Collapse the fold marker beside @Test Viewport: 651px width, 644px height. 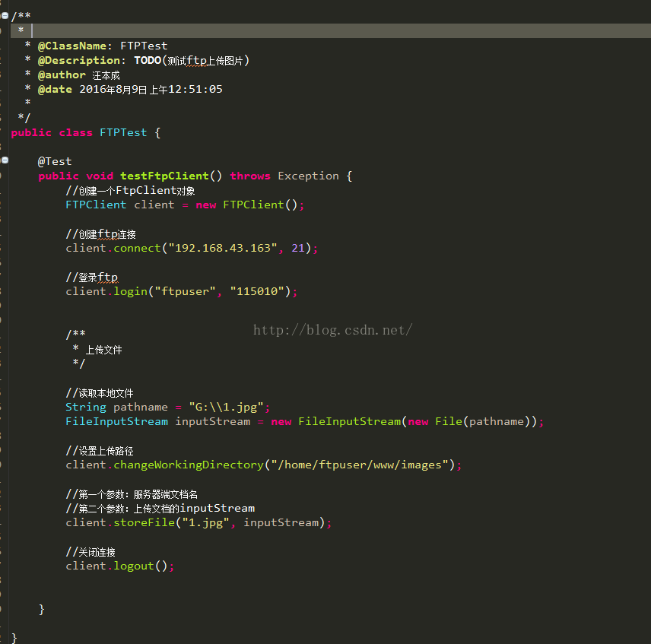click(5, 160)
